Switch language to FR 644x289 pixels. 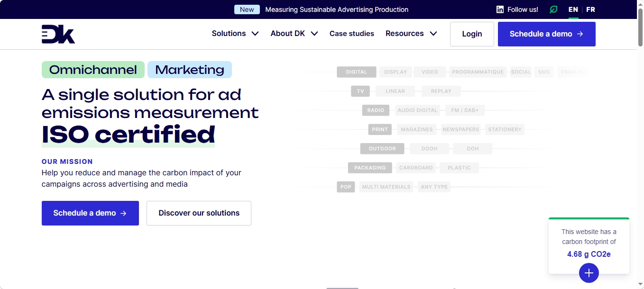(590, 9)
